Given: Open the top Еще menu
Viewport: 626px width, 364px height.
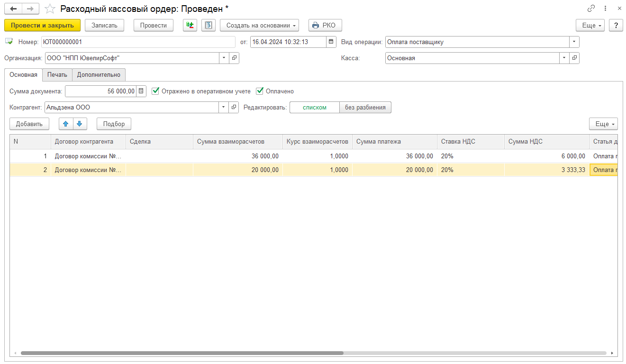Looking at the screenshot, I should click(590, 25).
